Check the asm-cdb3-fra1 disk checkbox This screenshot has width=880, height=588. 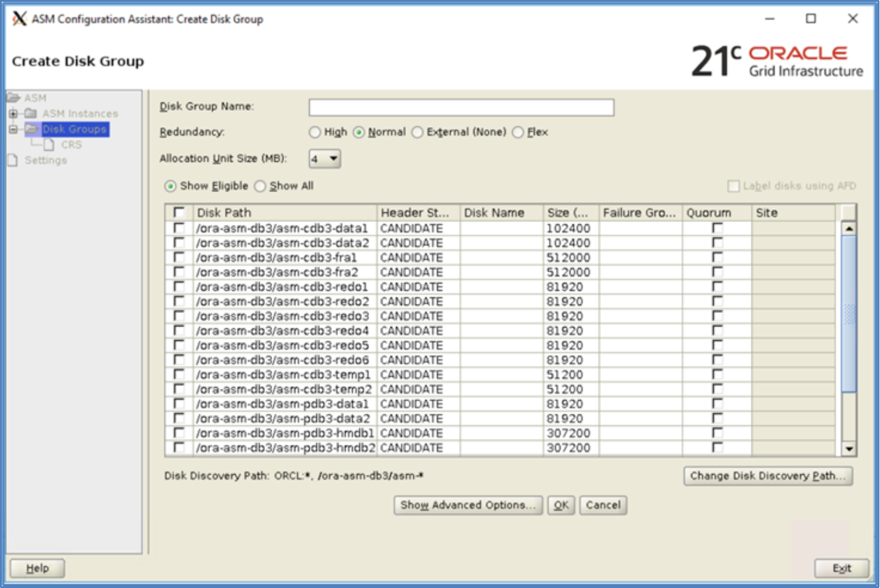click(179, 257)
